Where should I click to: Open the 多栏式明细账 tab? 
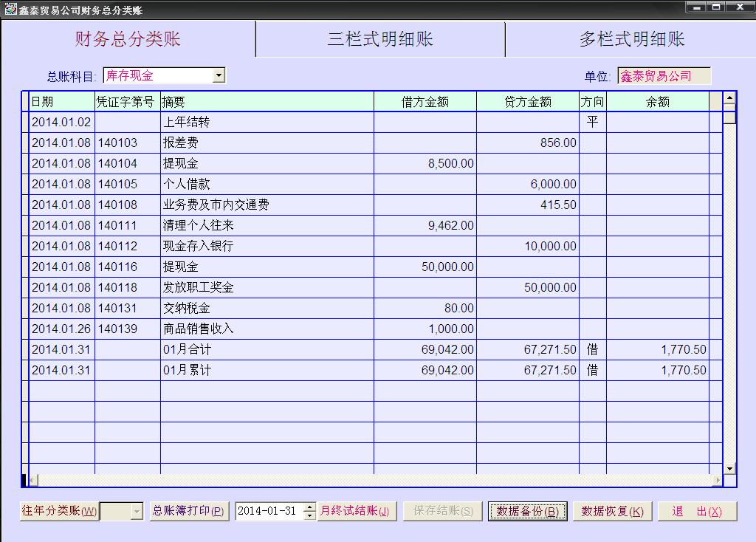631,39
